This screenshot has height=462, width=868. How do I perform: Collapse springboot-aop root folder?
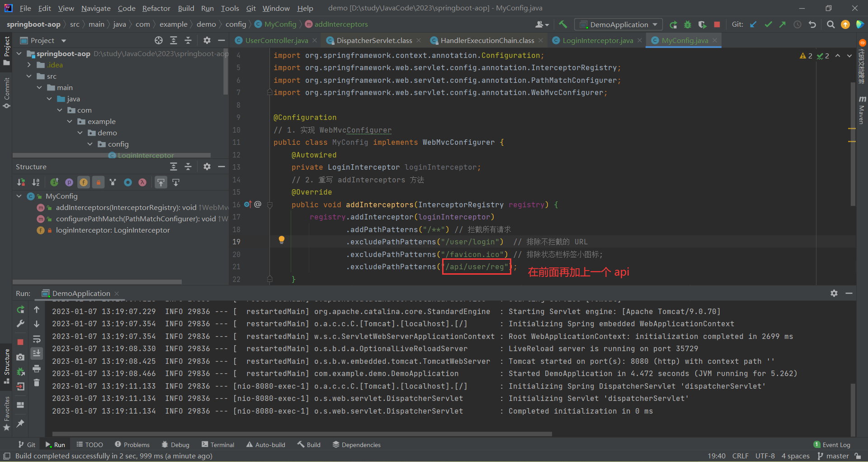click(19, 53)
